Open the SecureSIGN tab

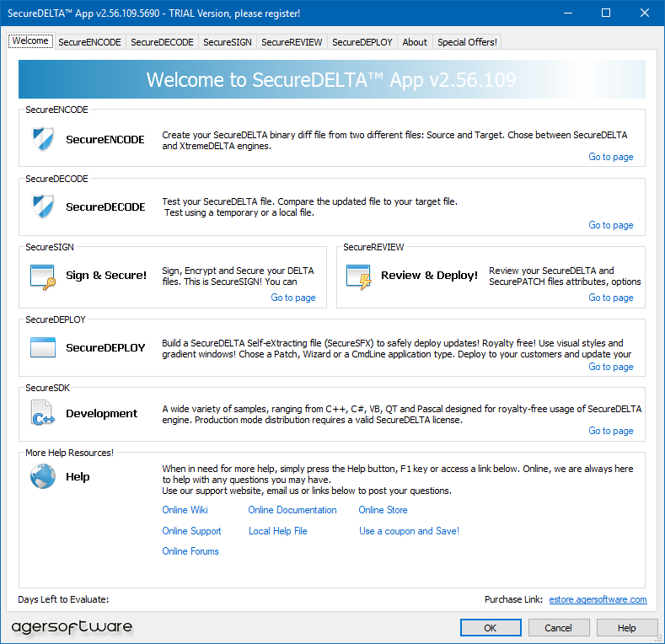(228, 42)
